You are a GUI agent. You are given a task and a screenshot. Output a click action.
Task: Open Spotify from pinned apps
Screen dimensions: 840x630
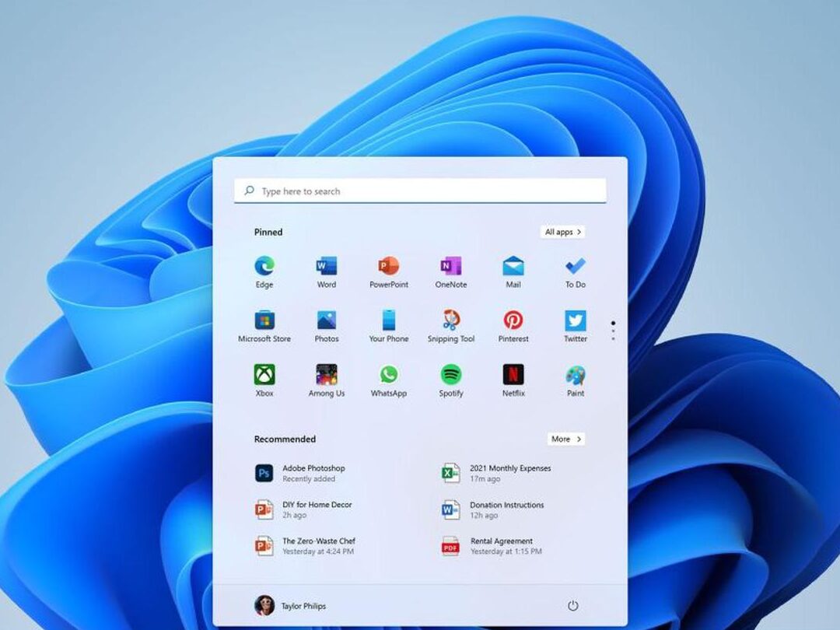451,375
